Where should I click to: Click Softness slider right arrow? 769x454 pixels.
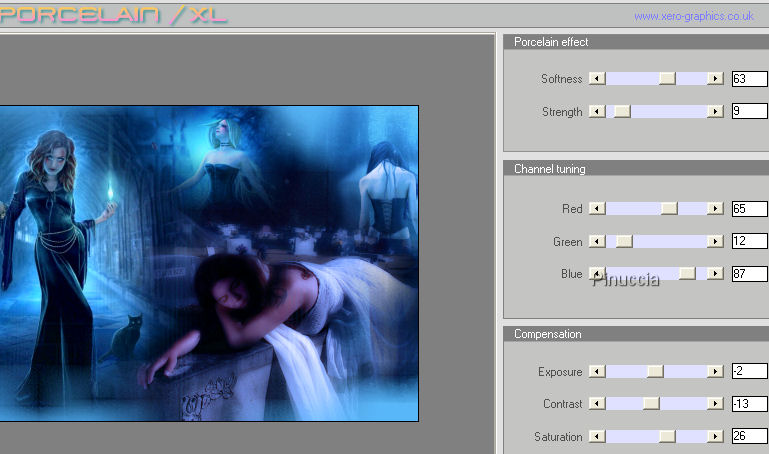point(715,78)
